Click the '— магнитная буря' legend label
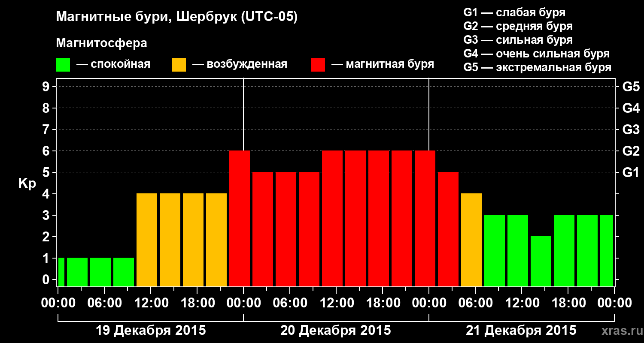Image resolution: width=644 pixels, height=343 pixels. click(x=383, y=65)
